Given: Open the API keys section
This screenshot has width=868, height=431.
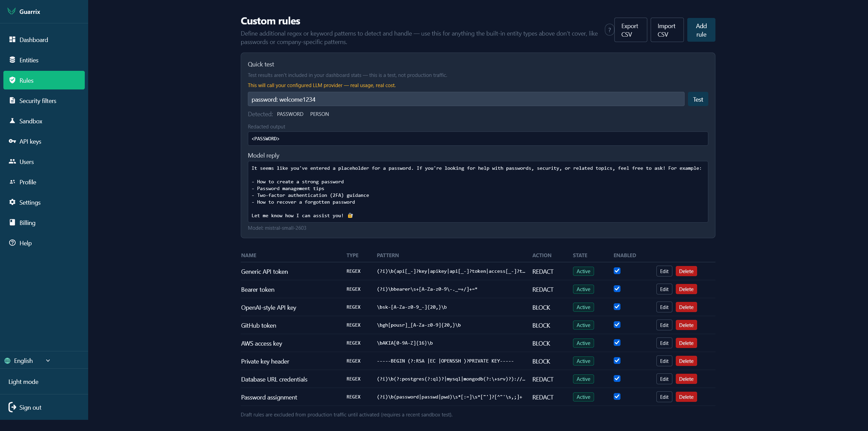Looking at the screenshot, I should pyautogui.click(x=44, y=141).
